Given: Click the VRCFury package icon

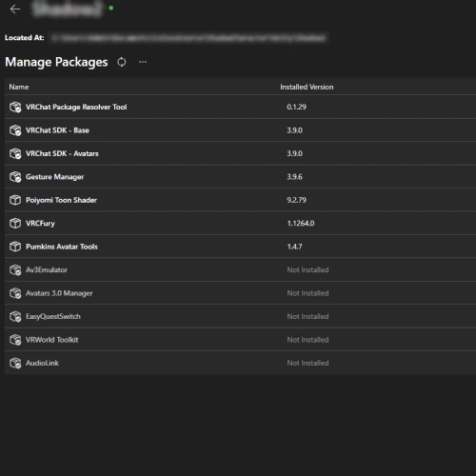Looking at the screenshot, I should tap(15, 223).
